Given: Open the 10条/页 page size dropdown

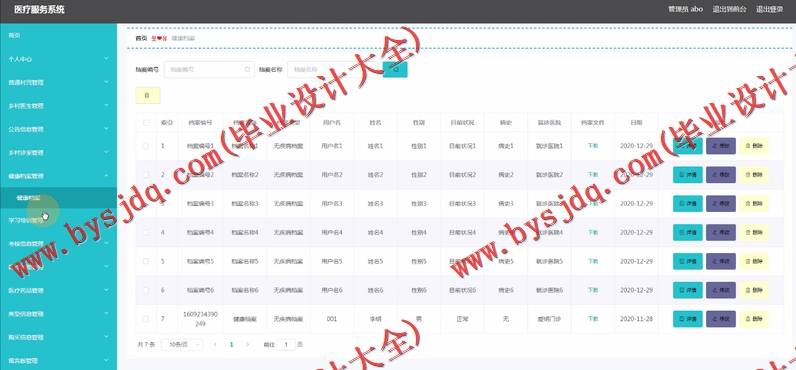Looking at the screenshot, I should (182, 345).
